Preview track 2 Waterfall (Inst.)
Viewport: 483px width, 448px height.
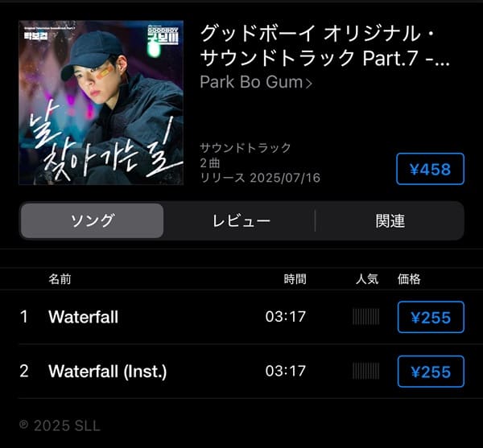[x=108, y=372]
